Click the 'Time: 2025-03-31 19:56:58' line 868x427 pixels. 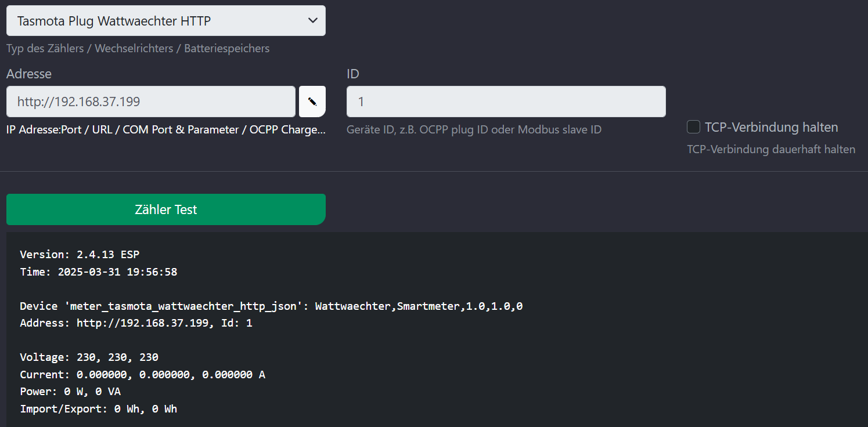[x=99, y=272]
